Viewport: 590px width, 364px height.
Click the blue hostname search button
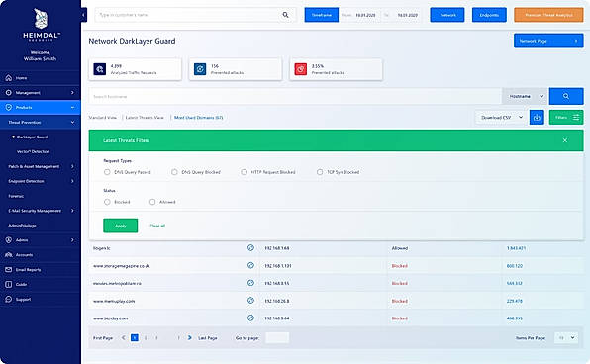click(566, 96)
